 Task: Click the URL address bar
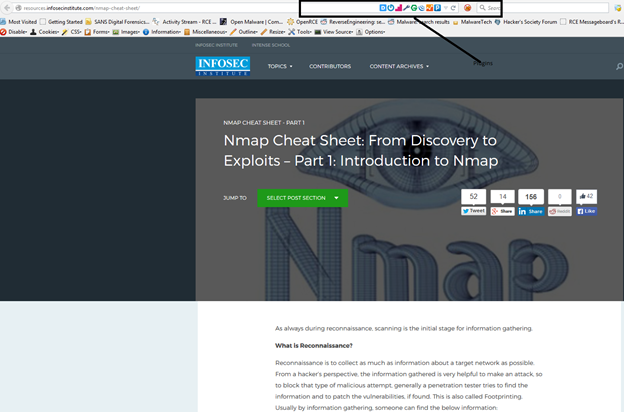pos(150,8)
